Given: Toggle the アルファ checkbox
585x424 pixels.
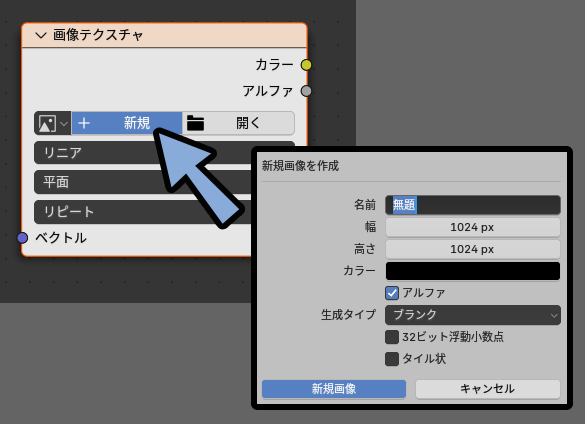Looking at the screenshot, I should point(392,293).
